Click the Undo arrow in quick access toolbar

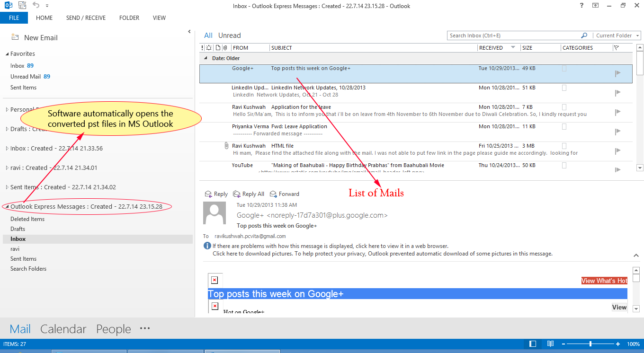[x=36, y=6]
